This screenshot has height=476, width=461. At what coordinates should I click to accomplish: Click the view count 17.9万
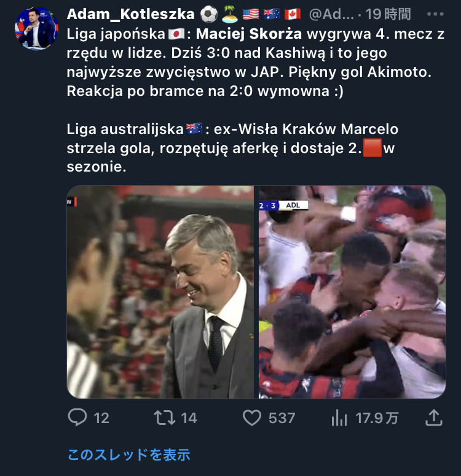[377, 418]
